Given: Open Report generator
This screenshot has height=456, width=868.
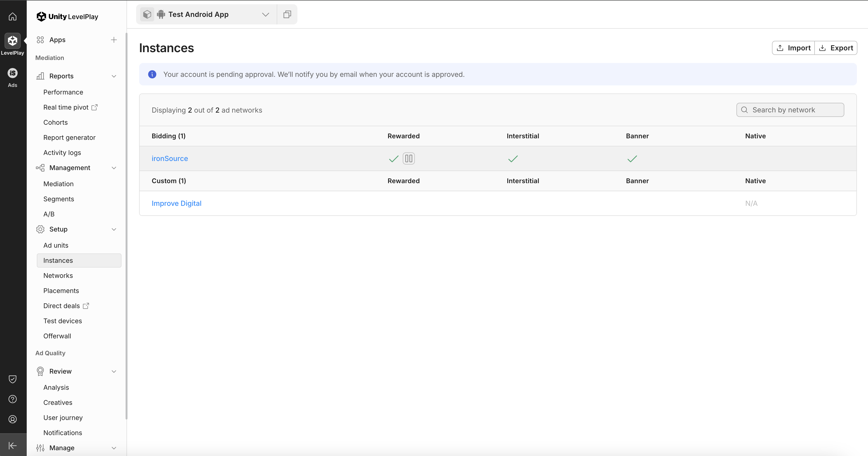Looking at the screenshot, I should tap(69, 138).
